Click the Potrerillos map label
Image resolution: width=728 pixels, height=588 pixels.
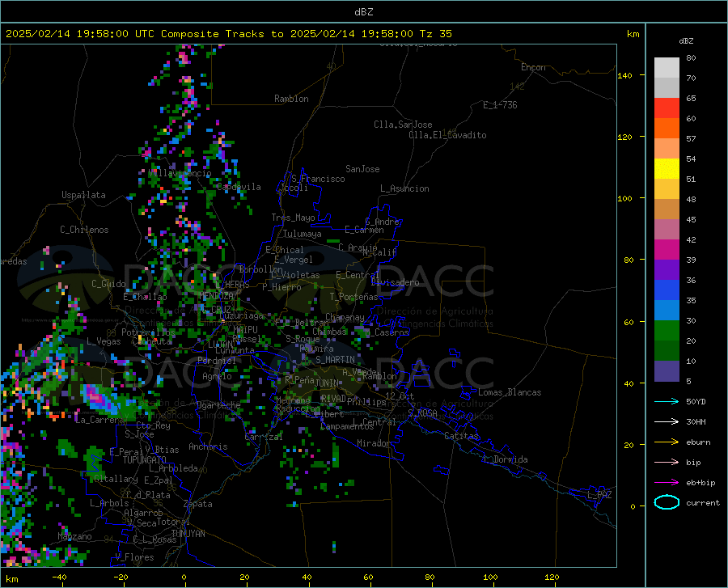[x=148, y=332]
